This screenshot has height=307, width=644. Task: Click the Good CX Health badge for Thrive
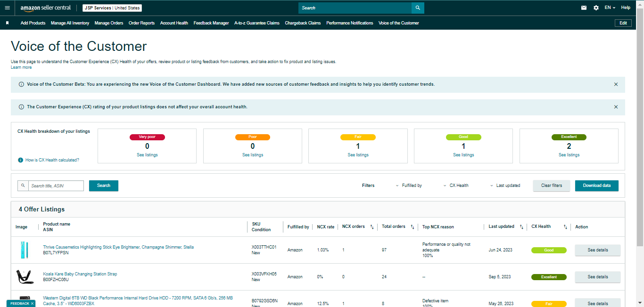(549, 250)
